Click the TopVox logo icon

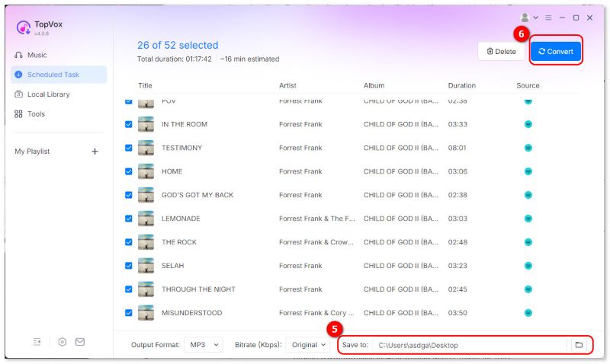24,27
